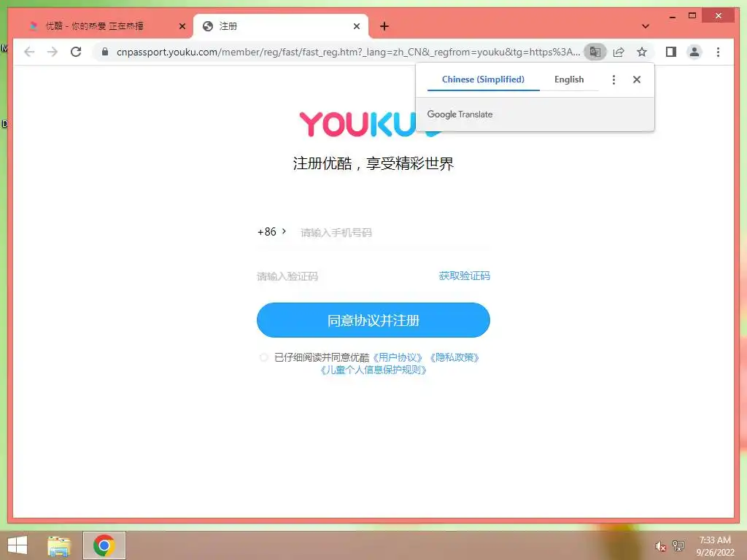Viewport: 747px width, 560px height.
Task: Focus the phone number input field
Action: [393, 233]
